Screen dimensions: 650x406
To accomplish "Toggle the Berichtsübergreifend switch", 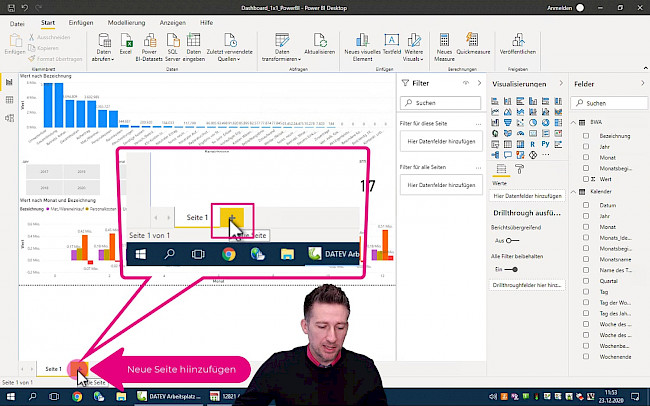I will [x=511, y=240].
